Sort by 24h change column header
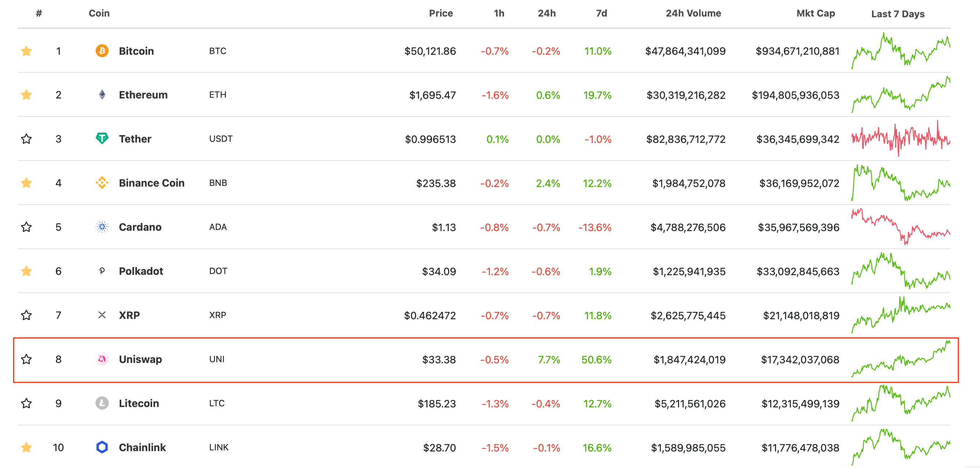This screenshot has width=980, height=468. [x=547, y=13]
